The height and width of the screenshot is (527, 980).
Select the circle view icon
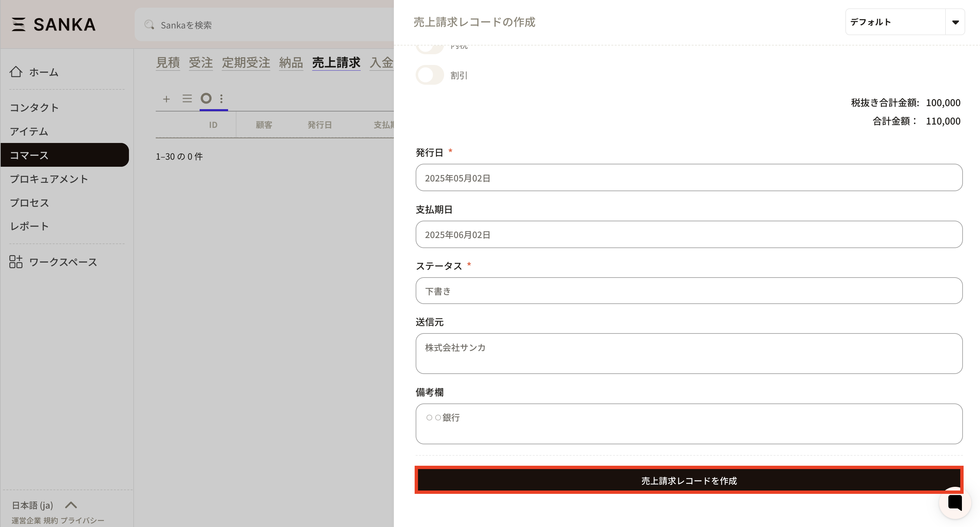[x=206, y=98]
